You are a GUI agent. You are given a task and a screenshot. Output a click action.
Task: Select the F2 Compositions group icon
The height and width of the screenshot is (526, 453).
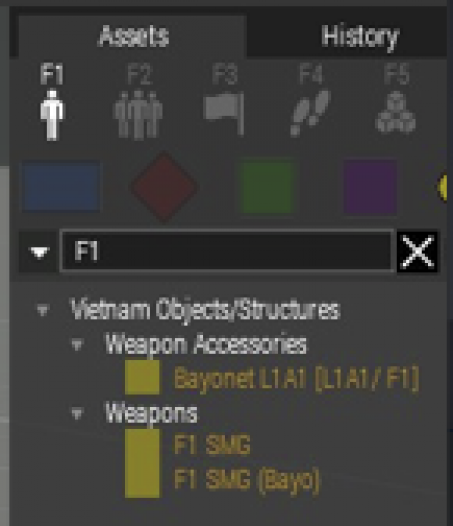[138, 114]
